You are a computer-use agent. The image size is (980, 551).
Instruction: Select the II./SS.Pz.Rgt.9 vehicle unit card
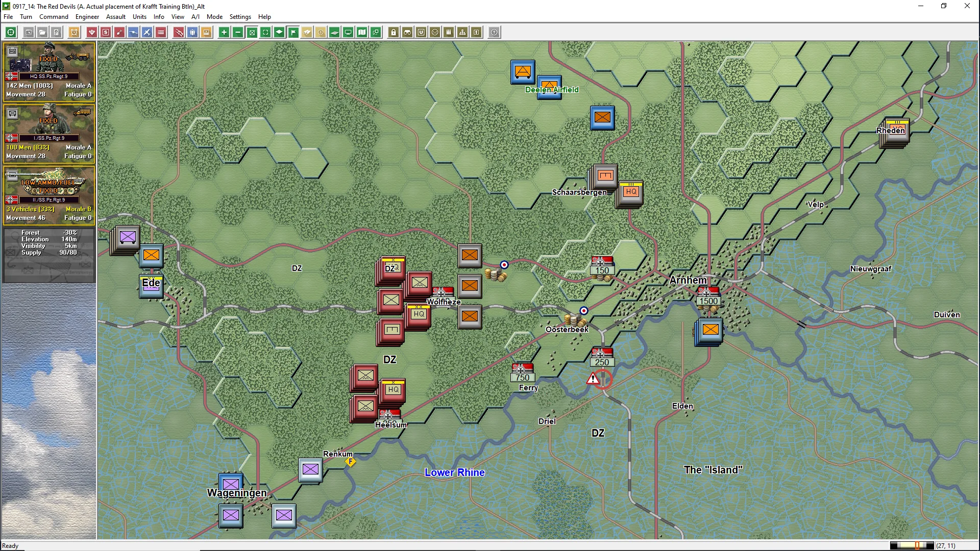pos(49,195)
